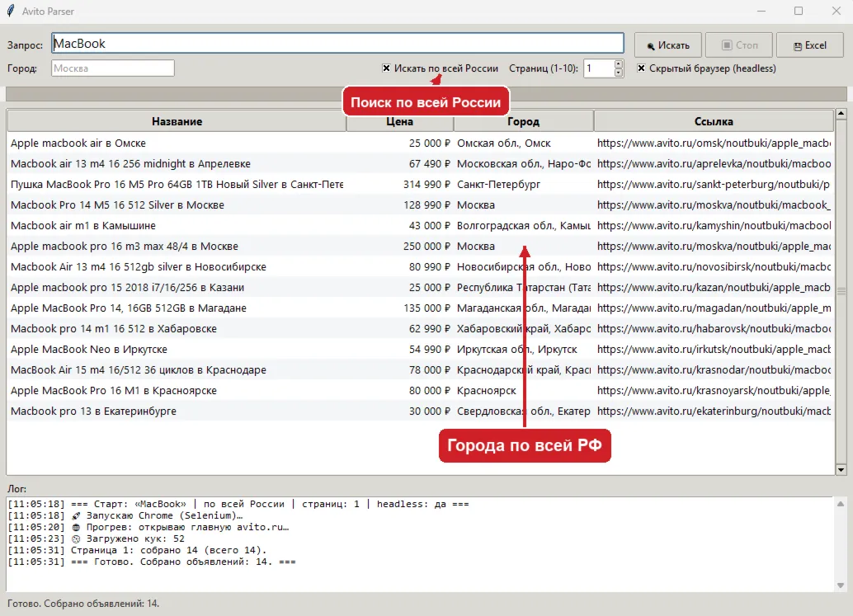Click the log panel scroll-down arrow
853x616 pixels.
(841, 585)
